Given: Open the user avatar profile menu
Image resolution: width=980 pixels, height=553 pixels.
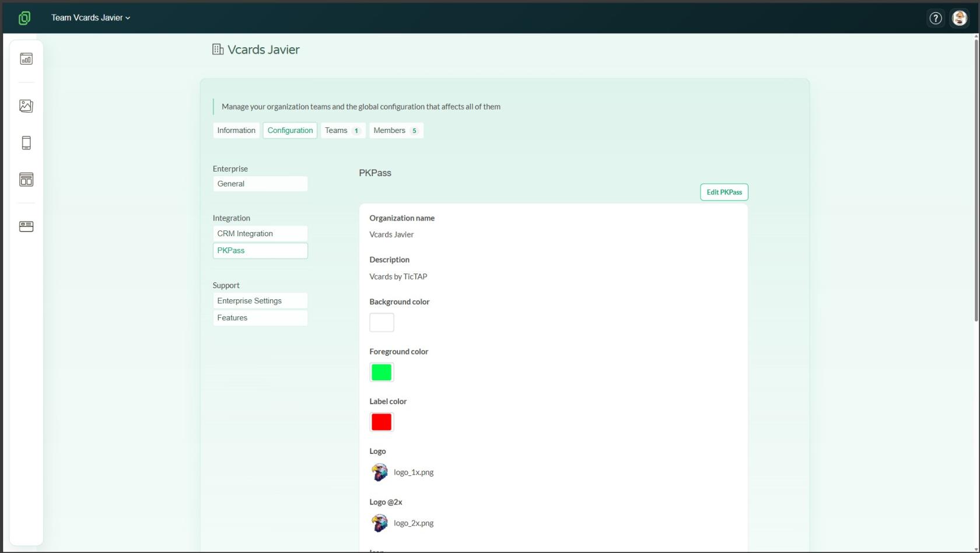Looking at the screenshot, I should 960,18.
